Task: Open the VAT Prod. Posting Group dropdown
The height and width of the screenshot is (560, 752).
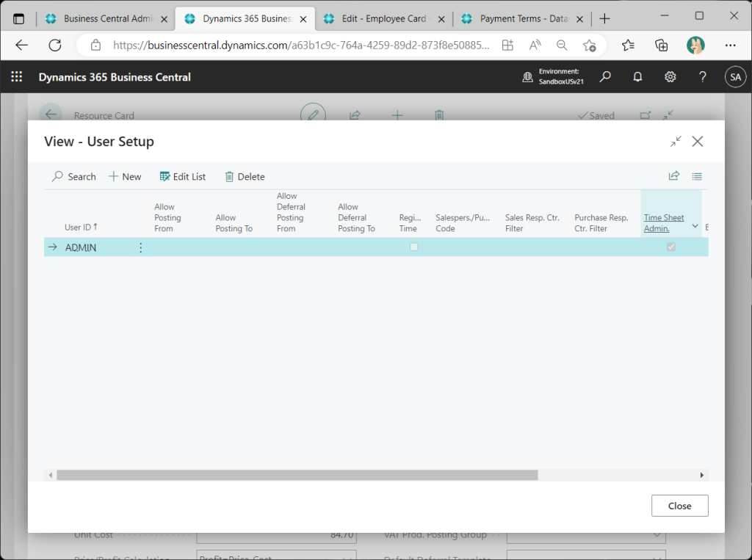Action: [x=657, y=535]
